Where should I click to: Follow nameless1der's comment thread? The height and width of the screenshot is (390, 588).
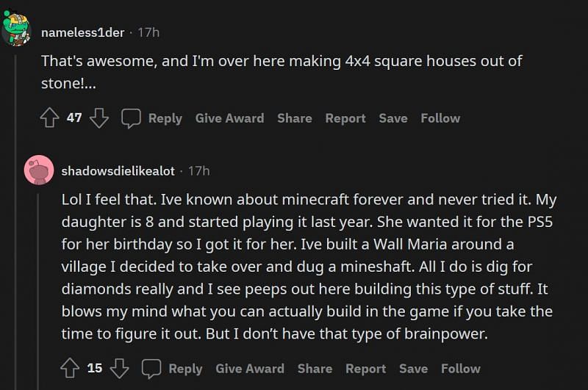tap(440, 118)
